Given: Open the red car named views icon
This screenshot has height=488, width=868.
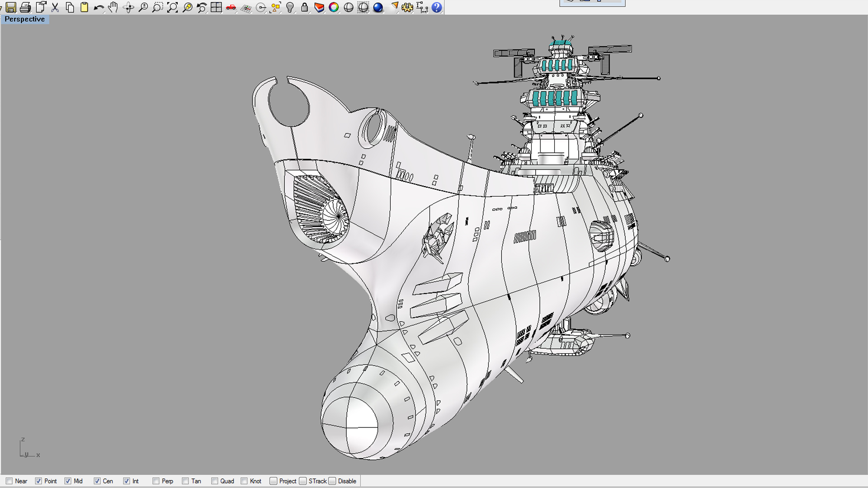Looking at the screenshot, I should point(231,7).
